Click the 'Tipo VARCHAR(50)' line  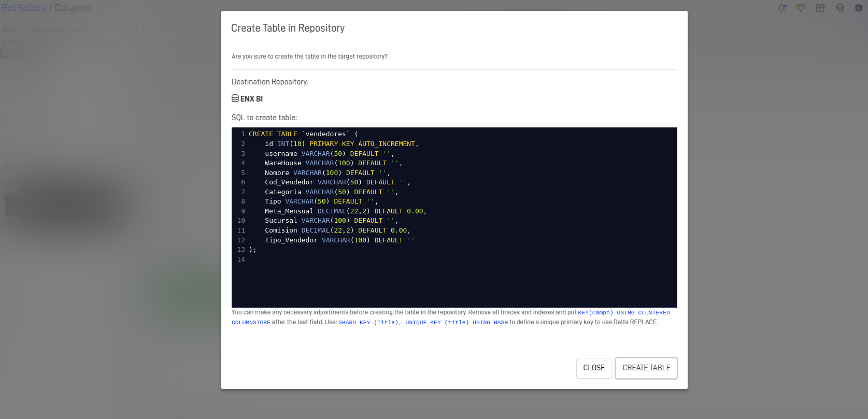coord(321,201)
